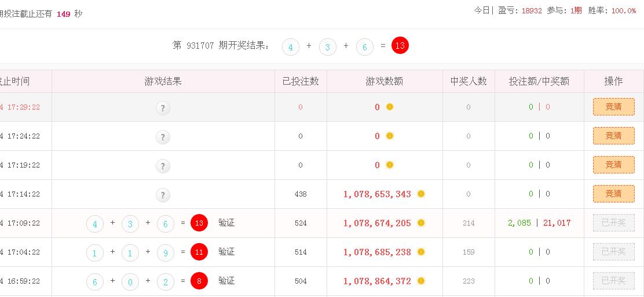644x297 pixels.
Task: Click the 游戏数额 value 1,078,864,372
Action: tap(377, 281)
